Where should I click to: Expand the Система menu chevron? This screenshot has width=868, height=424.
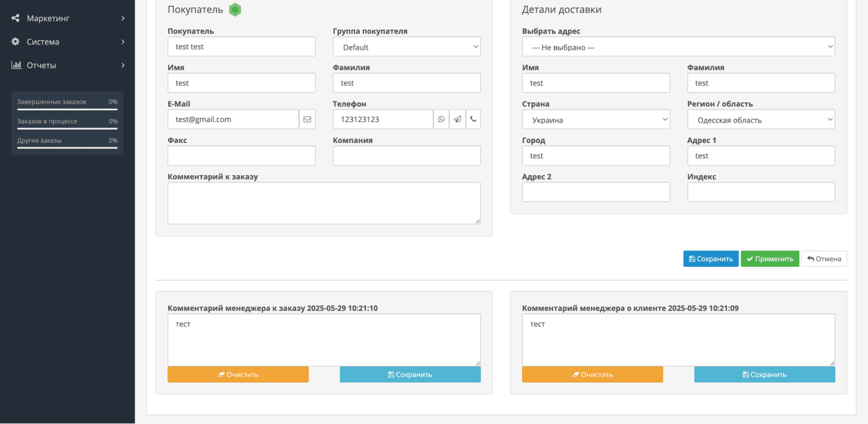tap(123, 42)
